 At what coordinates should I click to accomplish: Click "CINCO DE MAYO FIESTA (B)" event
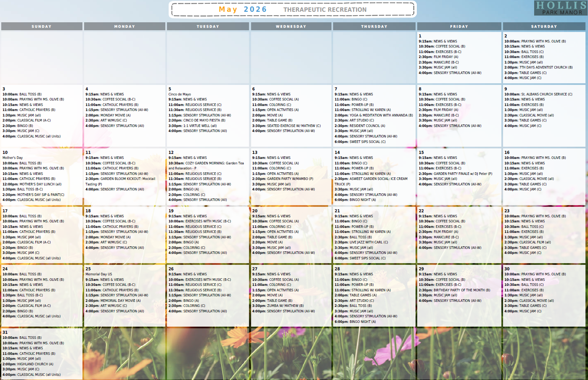tap(204, 121)
